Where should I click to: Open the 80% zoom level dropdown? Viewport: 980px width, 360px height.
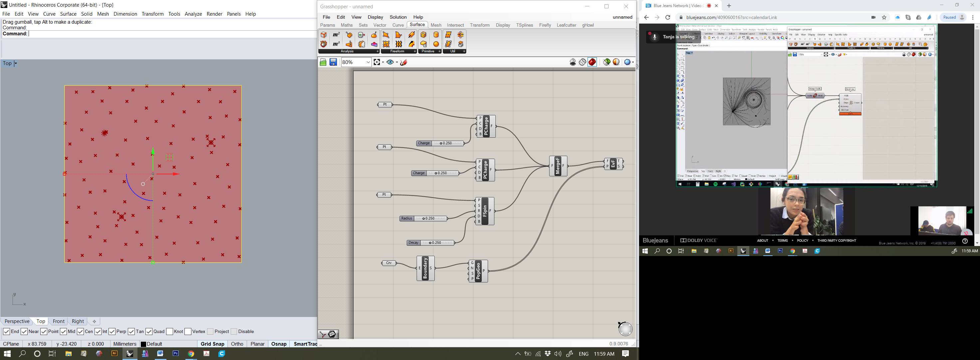(x=368, y=62)
